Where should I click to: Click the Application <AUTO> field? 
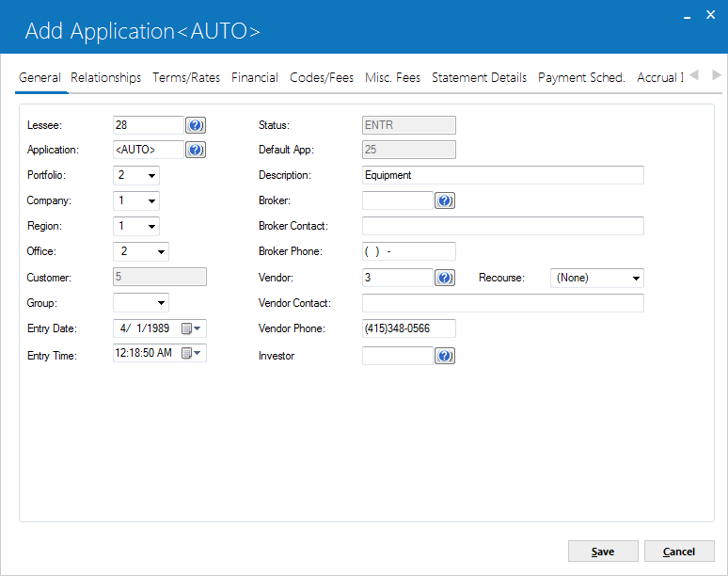(149, 150)
